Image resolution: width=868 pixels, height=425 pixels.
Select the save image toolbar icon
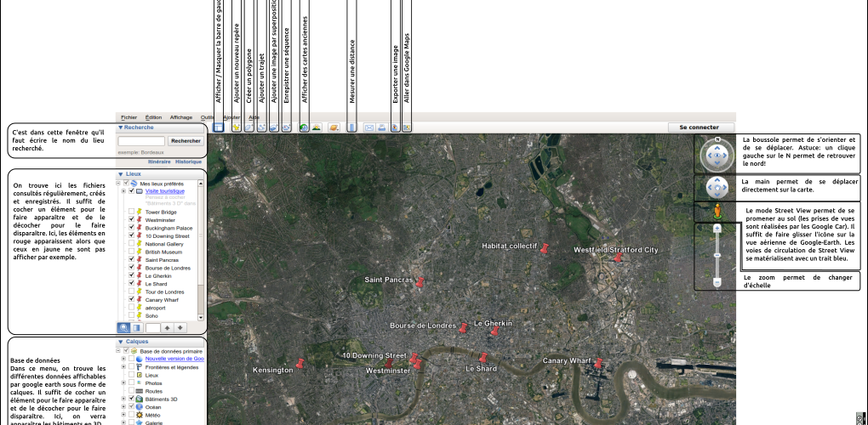pyautogui.click(x=395, y=127)
